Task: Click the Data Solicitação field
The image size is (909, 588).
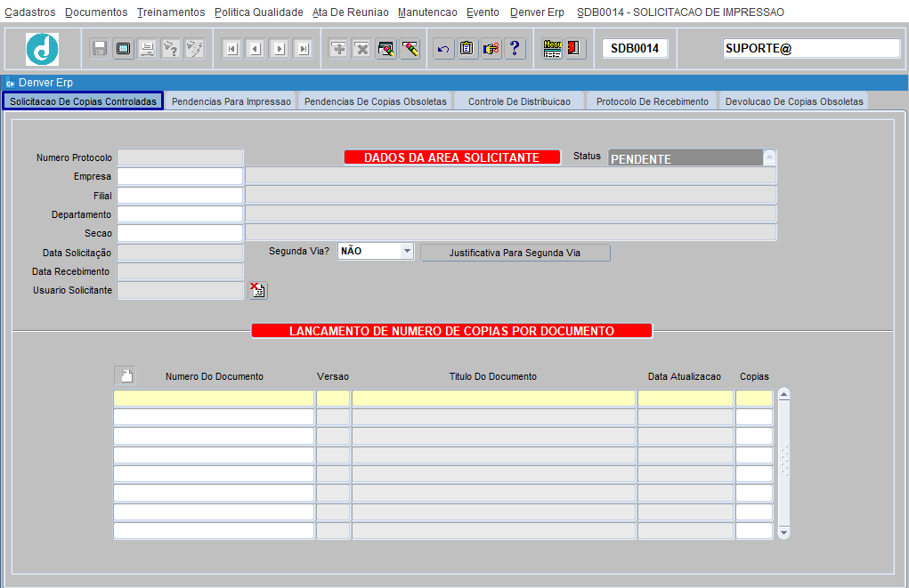Action: pyautogui.click(x=180, y=253)
